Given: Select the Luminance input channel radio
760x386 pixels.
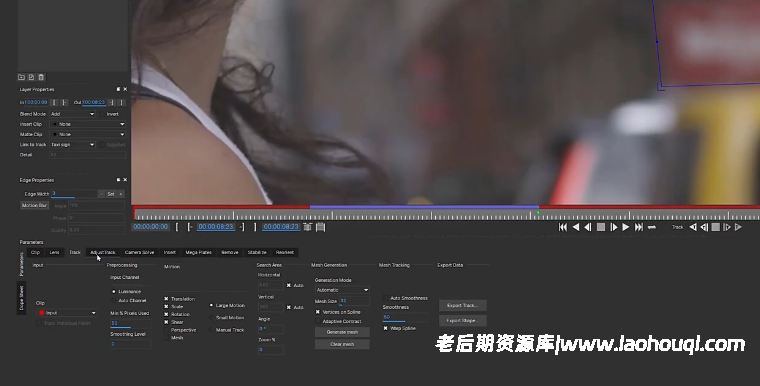Looking at the screenshot, I should click(114, 291).
